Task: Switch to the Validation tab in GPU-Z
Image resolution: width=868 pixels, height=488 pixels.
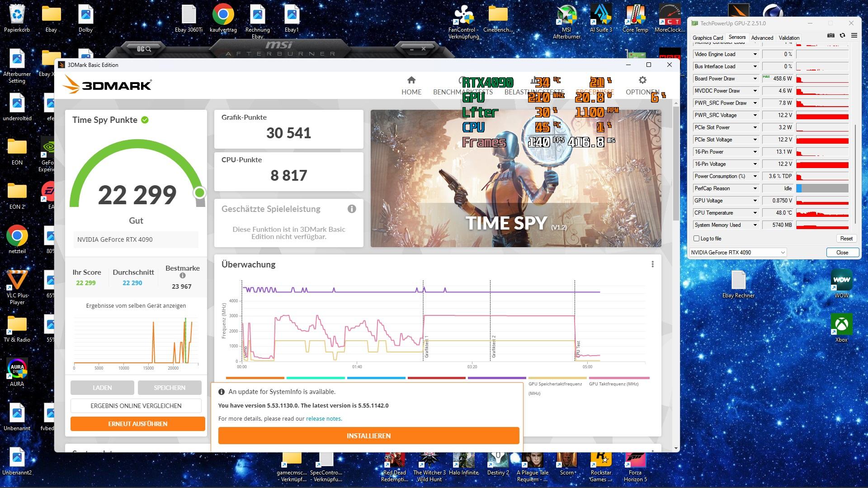Action: (789, 38)
